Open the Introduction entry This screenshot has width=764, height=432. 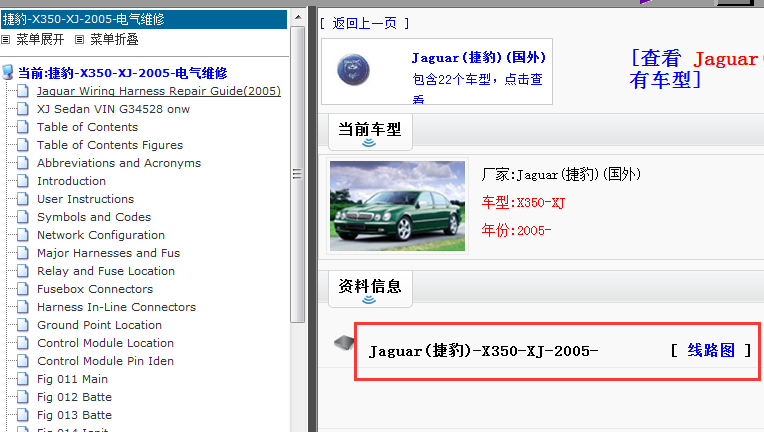(72, 181)
